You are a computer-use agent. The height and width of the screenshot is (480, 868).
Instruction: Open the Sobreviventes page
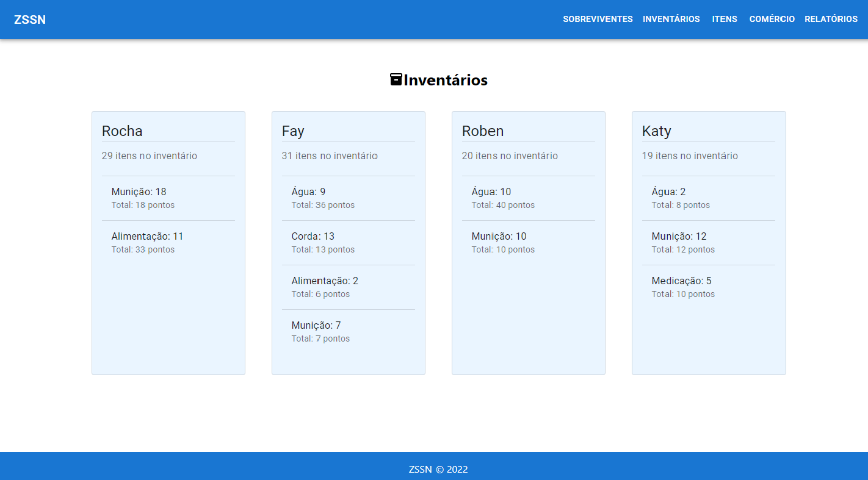[598, 19]
